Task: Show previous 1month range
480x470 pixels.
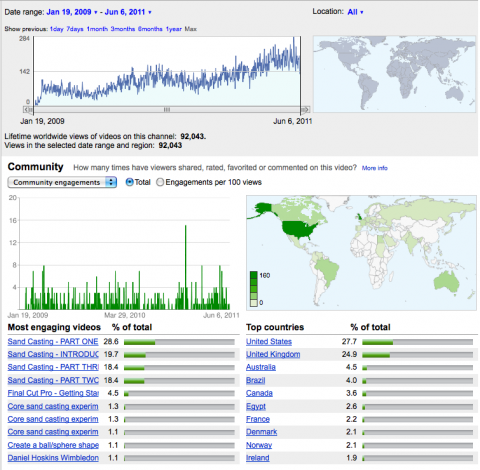Action: coord(97,29)
